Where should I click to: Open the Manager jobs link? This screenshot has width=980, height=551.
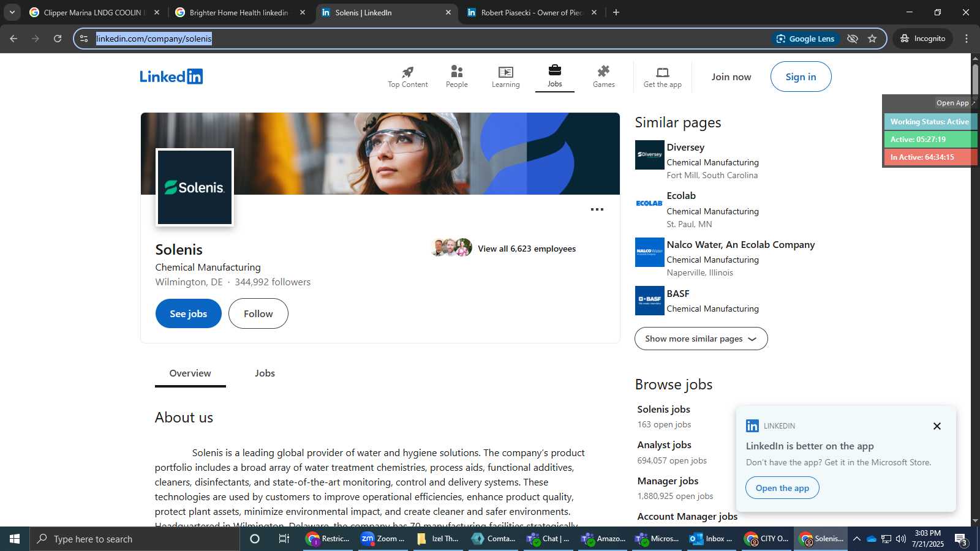coord(668,481)
